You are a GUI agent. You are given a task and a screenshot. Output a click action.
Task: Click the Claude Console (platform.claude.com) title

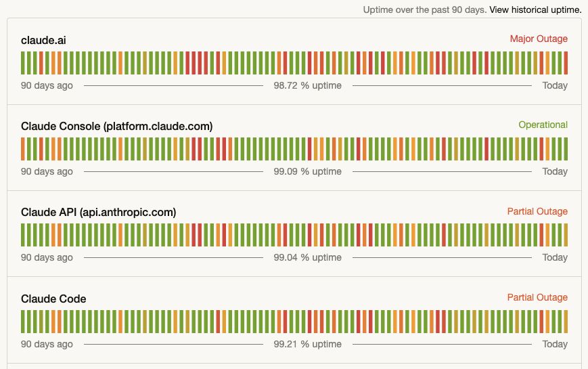(116, 126)
